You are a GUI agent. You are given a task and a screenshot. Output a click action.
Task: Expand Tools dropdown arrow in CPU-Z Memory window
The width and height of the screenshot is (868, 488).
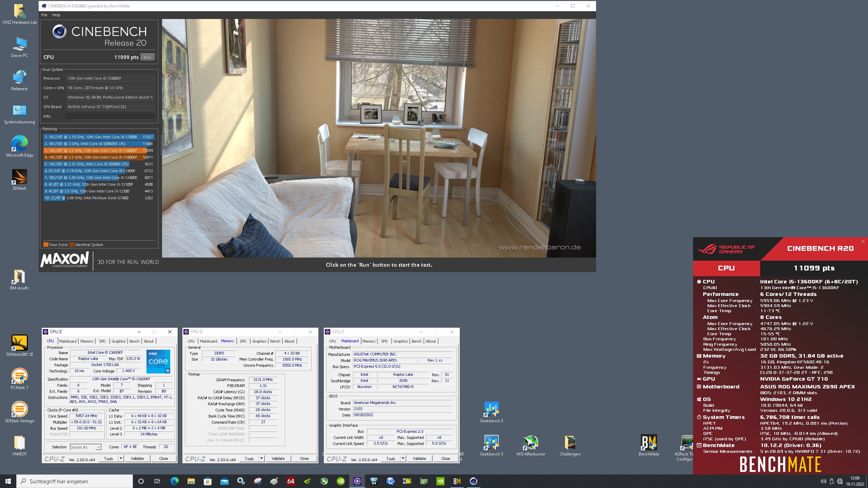[x=261, y=459]
